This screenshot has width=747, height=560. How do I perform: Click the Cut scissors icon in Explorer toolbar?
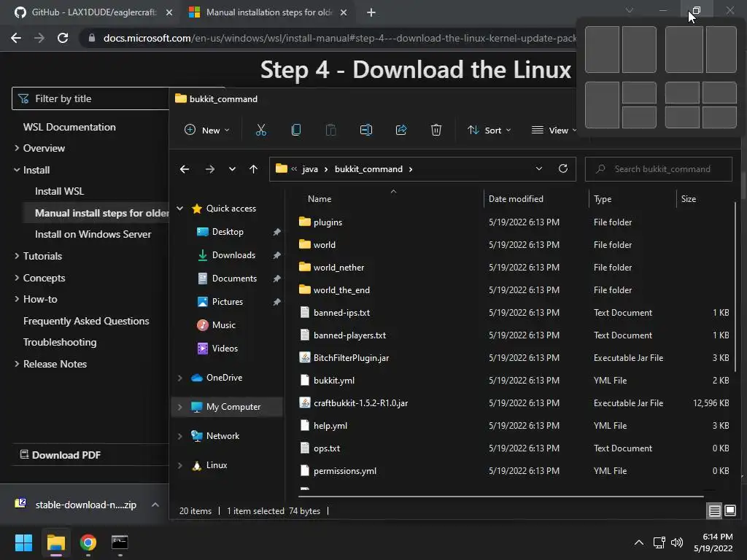pyautogui.click(x=260, y=130)
